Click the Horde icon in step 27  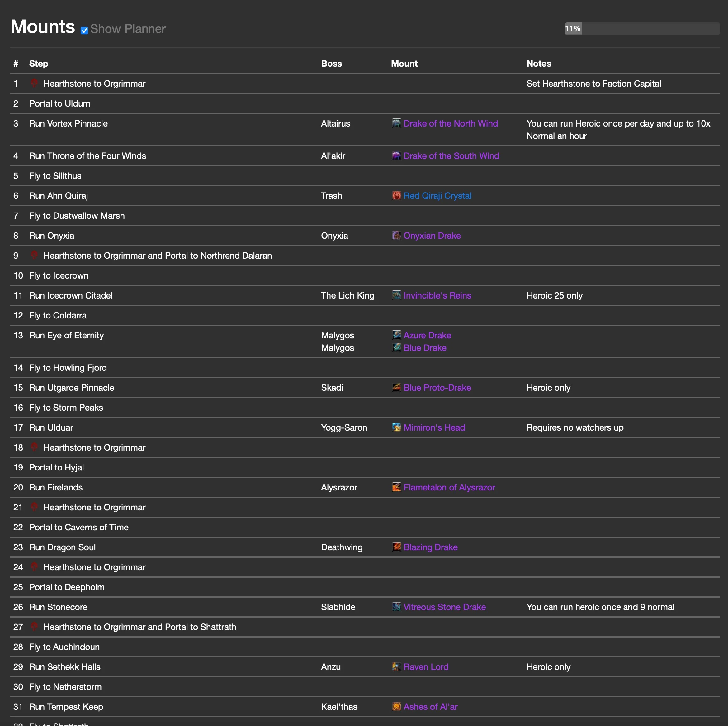coord(34,626)
